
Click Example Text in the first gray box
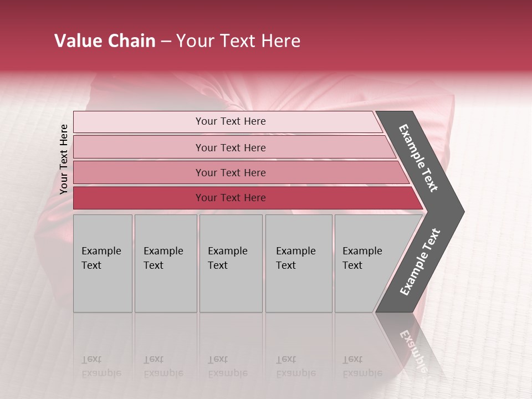click(101, 258)
